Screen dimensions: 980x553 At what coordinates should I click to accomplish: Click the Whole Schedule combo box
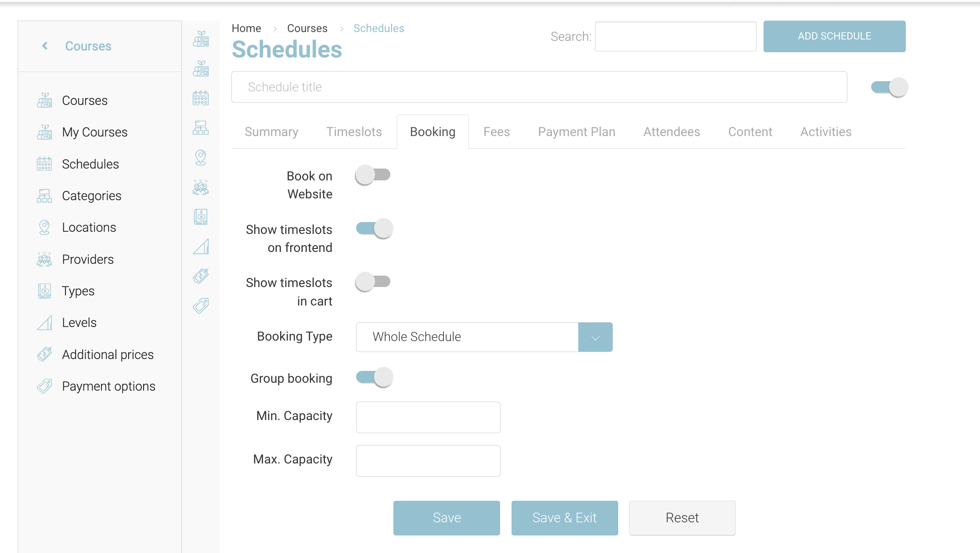click(x=467, y=337)
